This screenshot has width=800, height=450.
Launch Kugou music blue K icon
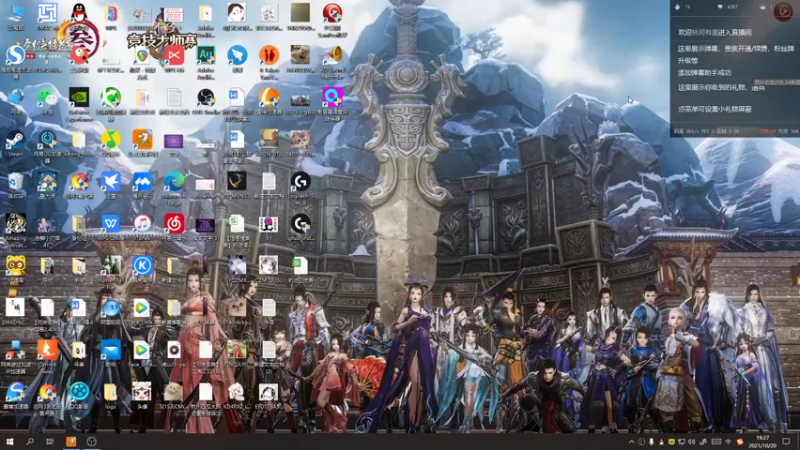pos(142,266)
